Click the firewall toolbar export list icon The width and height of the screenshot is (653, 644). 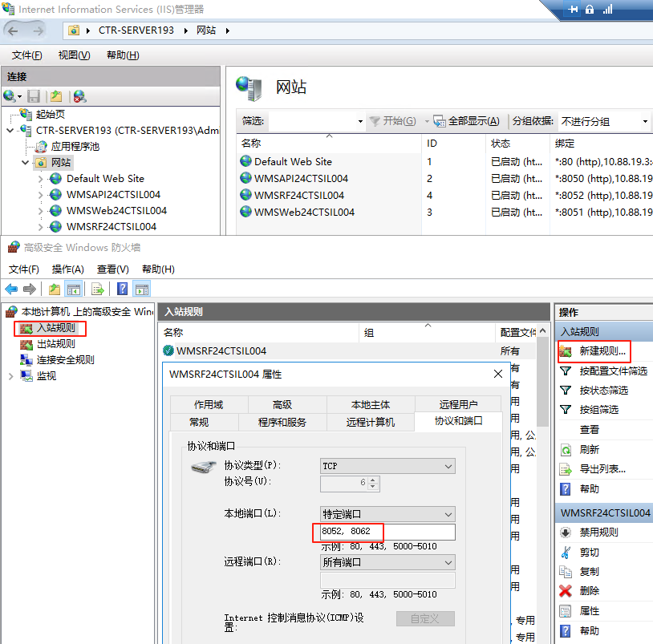[98, 290]
